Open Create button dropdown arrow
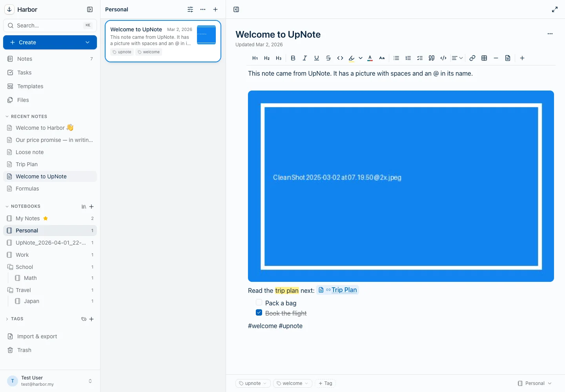 click(87, 42)
